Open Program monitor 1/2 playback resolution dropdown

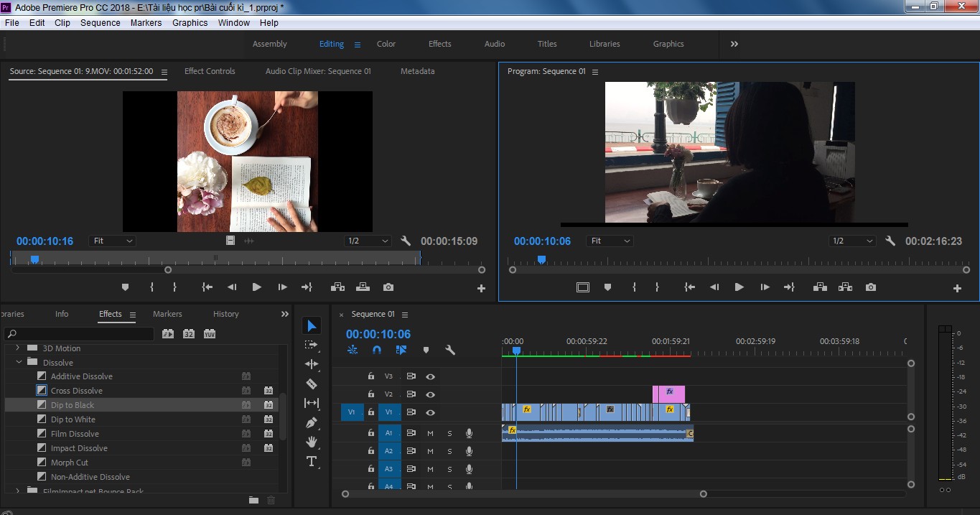click(x=853, y=241)
